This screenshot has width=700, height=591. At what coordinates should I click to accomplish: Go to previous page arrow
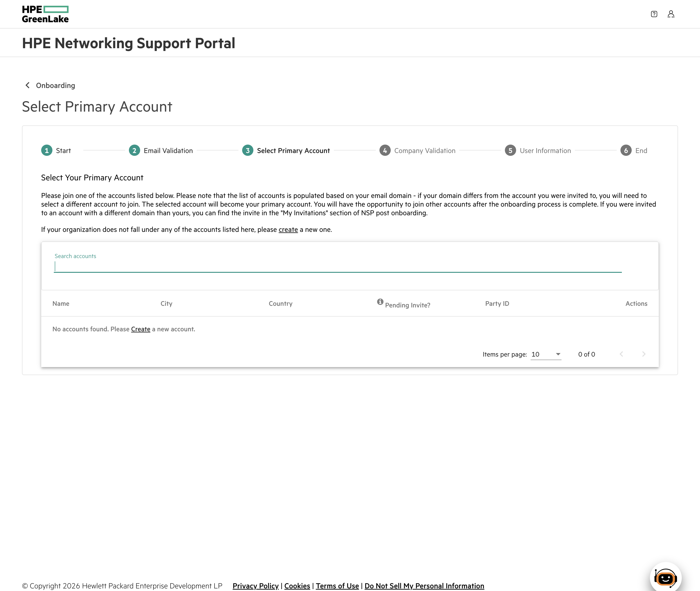[x=621, y=354]
